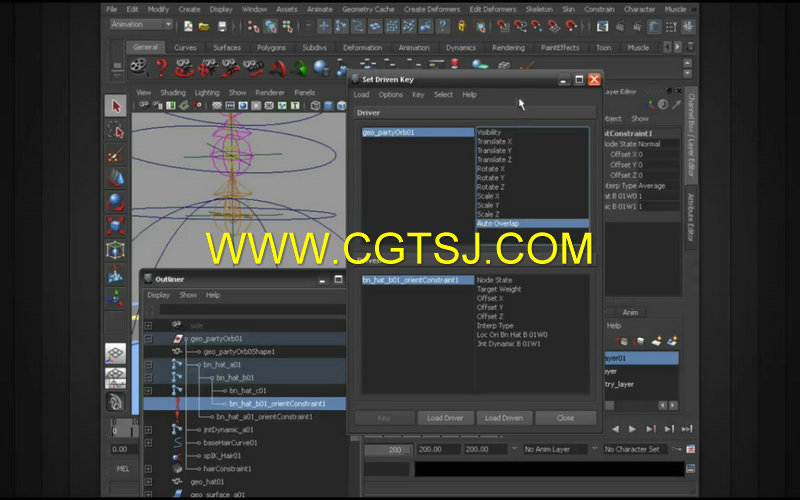The image size is (800, 500).
Task: Toggle select by hierarchy mode icon
Action: tap(253, 26)
